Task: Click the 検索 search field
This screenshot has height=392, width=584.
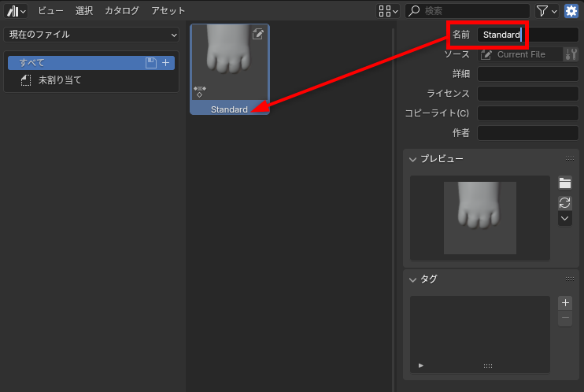Action: (x=472, y=11)
